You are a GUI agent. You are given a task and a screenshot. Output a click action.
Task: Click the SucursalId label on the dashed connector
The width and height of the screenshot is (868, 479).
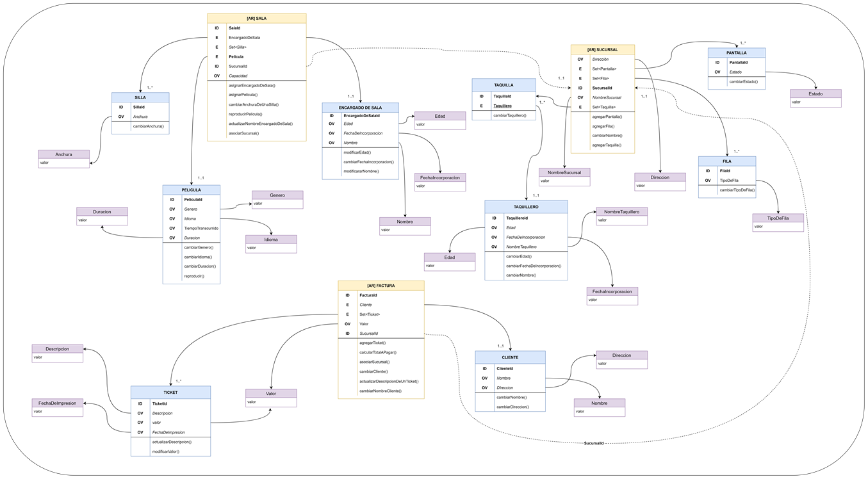pyautogui.click(x=593, y=442)
